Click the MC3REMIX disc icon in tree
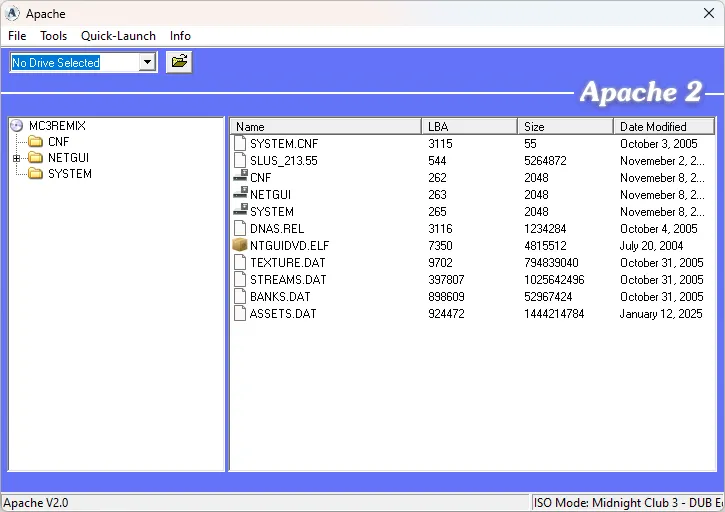Viewport: 725px width, 512px height. pos(17,125)
